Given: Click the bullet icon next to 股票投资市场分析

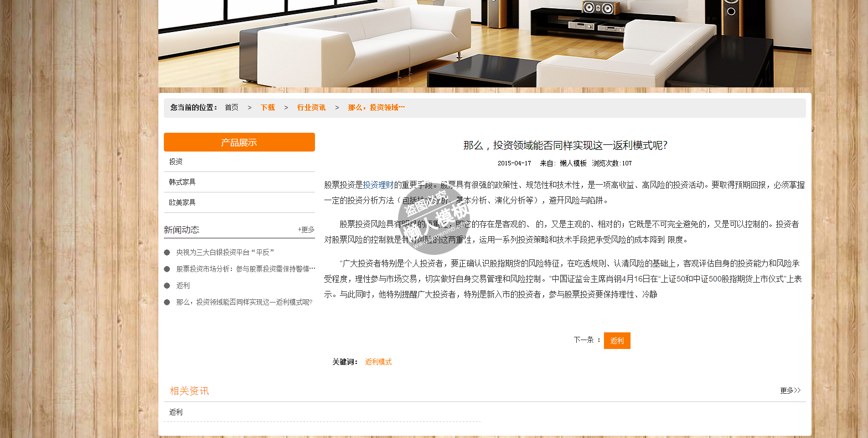Looking at the screenshot, I should [167, 269].
